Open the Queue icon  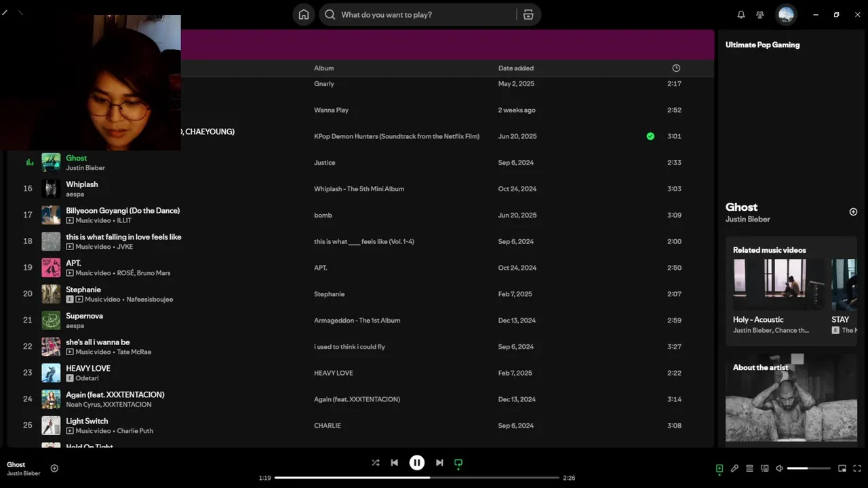click(749, 468)
